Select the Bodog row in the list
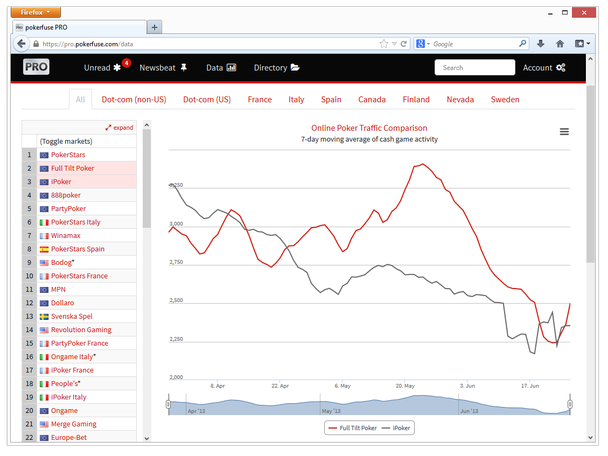The image size is (608, 456). click(79, 263)
